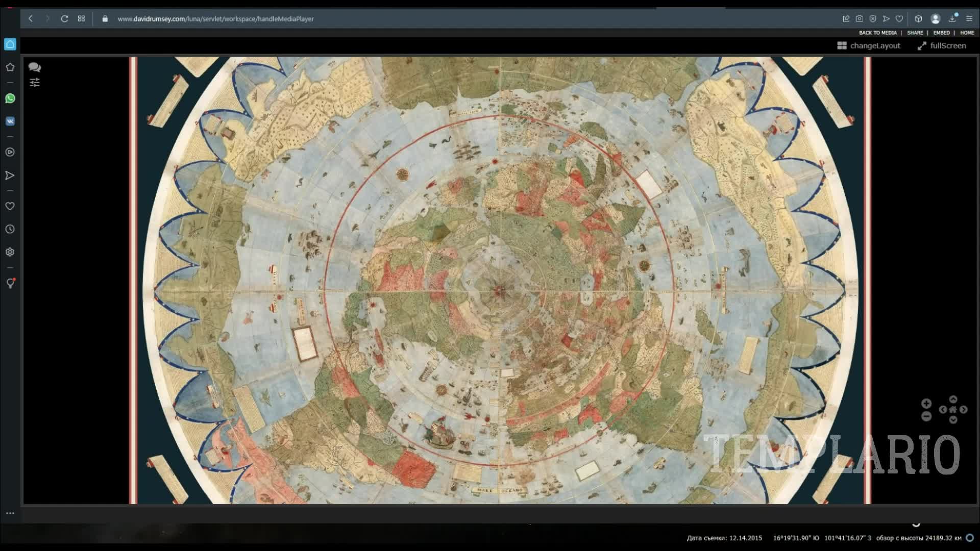Open the sidebar player icon
The height and width of the screenshot is (551, 980).
click(x=10, y=152)
